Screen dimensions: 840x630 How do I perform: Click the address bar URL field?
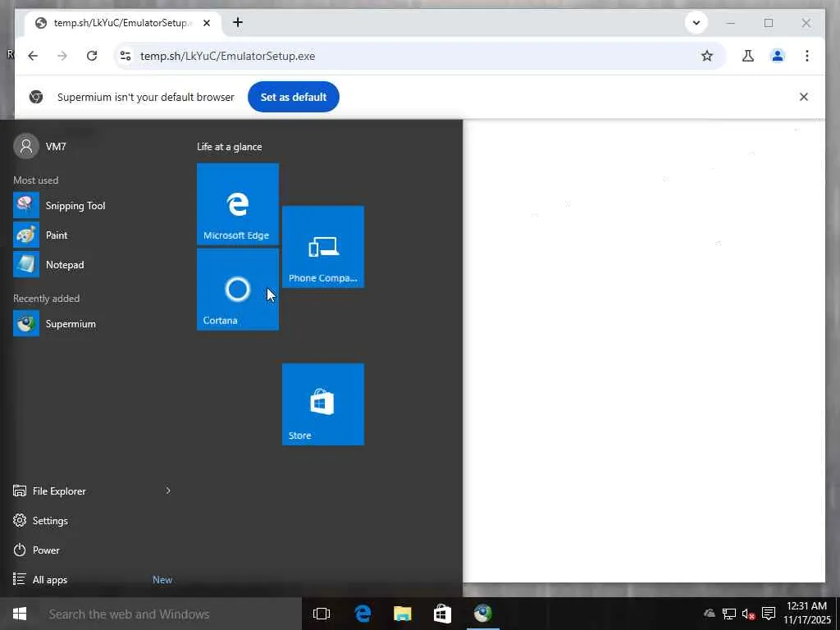[418, 56]
